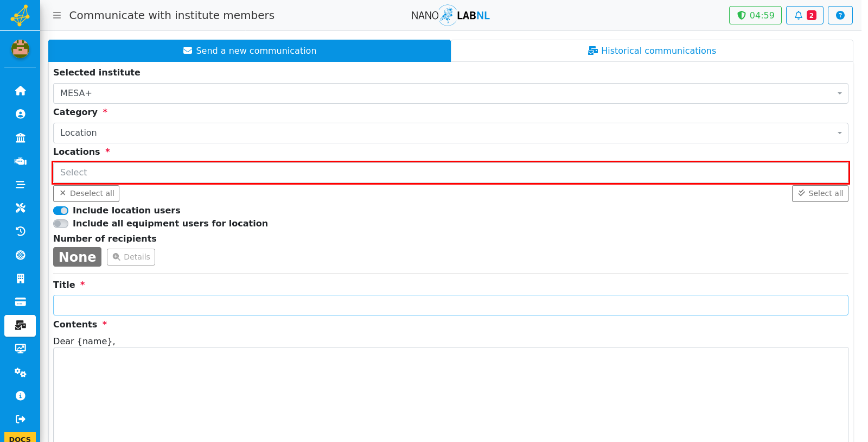Click the logout arrow sidebar icon
This screenshot has height=442, width=868.
point(20,419)
